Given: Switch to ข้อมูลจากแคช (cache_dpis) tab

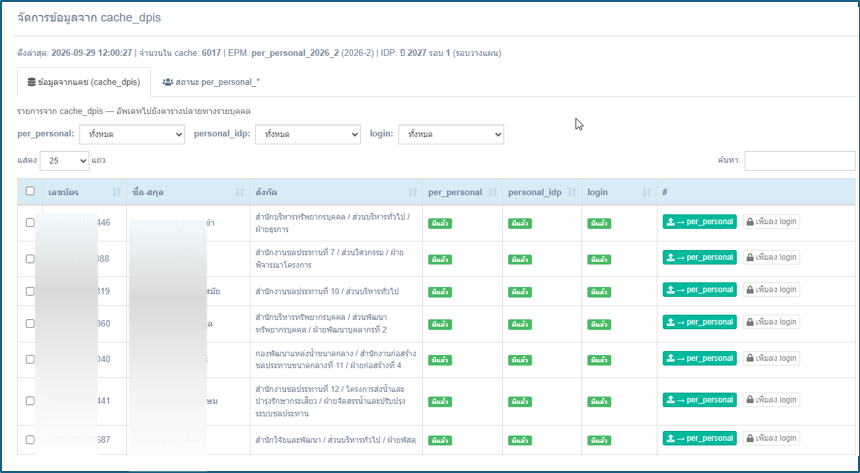Looking at the screenshot, I should point(84,82).
